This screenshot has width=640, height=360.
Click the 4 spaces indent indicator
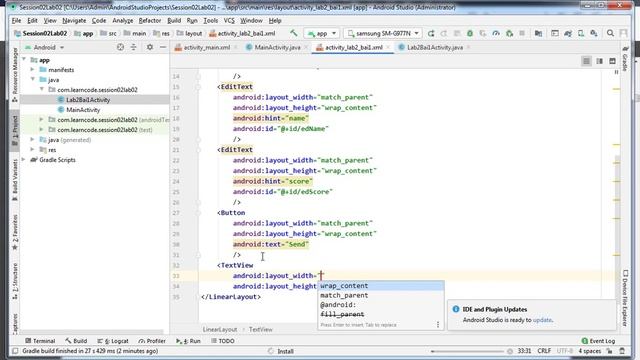589,351
